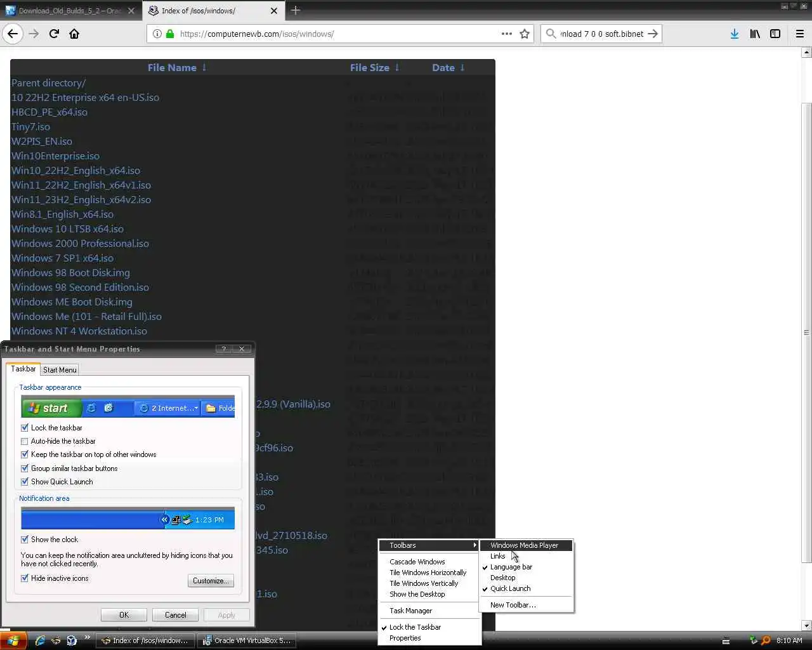
Task: Sort listing by File Name
Action: (x=177, y=67)
